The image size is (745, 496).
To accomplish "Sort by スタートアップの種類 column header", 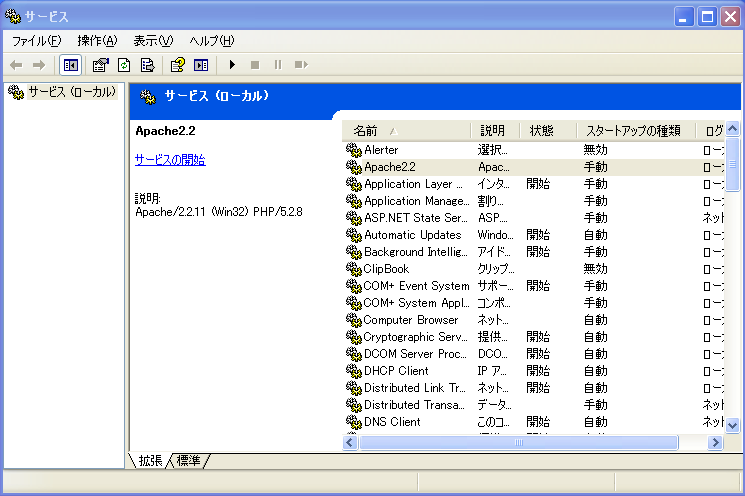I will click(636, 131).
